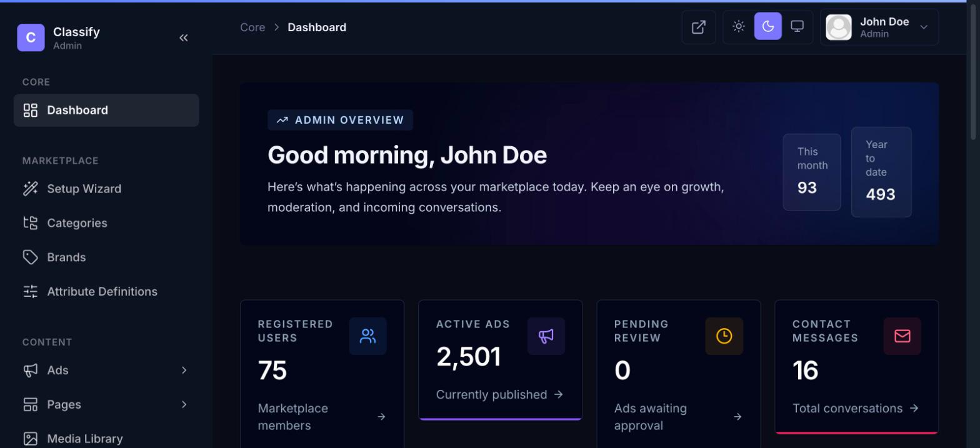Click the ADMIN OVERVIEW badge

pyautogui.click(x=340, y=120)
